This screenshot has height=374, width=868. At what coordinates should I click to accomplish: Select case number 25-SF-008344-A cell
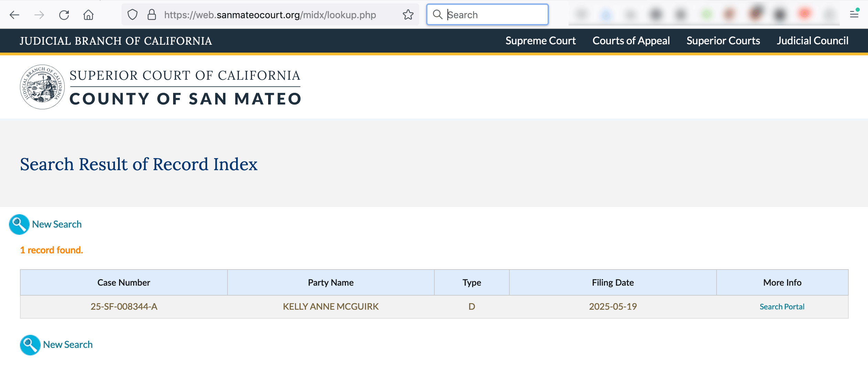point(124,307)
